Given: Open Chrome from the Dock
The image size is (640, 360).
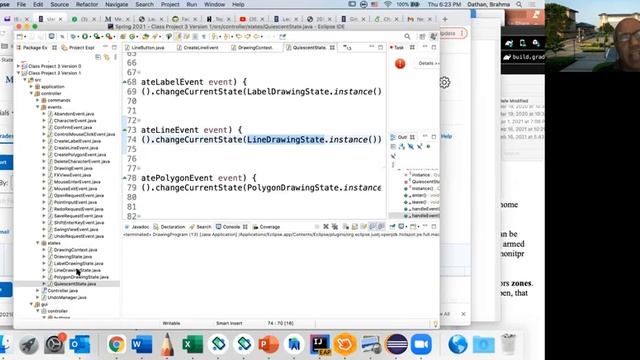Looking at the screenshot, I should [116, 344].
